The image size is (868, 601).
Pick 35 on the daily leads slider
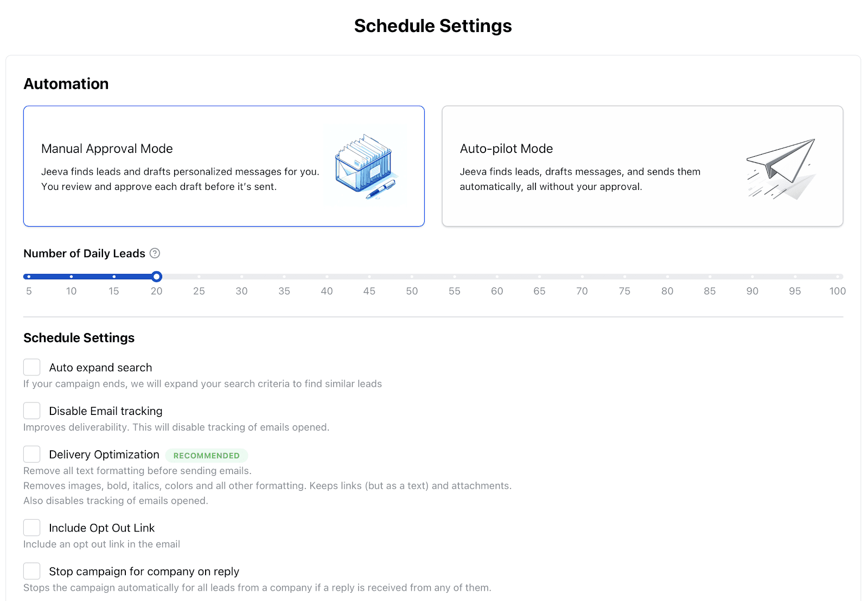284,277
